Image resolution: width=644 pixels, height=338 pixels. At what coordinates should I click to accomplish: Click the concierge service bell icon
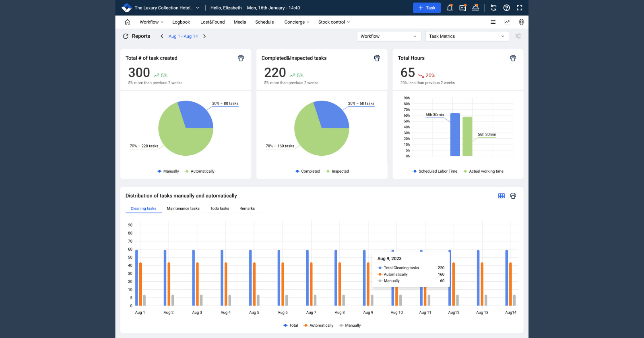click(475, 8)
